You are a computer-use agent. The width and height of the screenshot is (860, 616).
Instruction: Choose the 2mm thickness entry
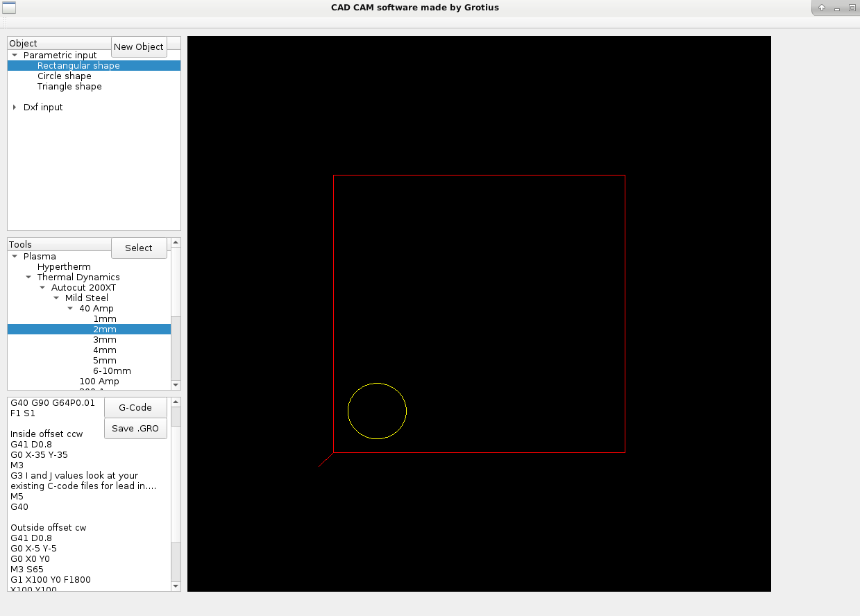tap(89, 329)
